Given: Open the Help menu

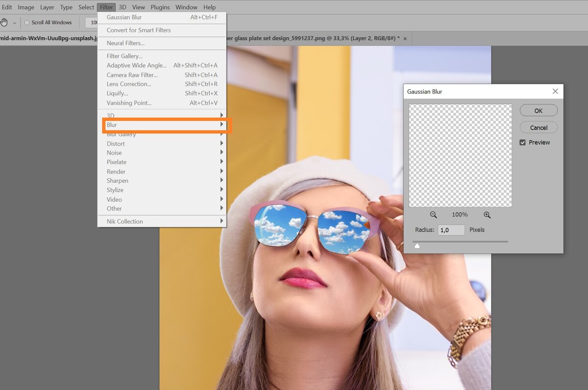Looking at the screenshot, I should coord(209,7).
